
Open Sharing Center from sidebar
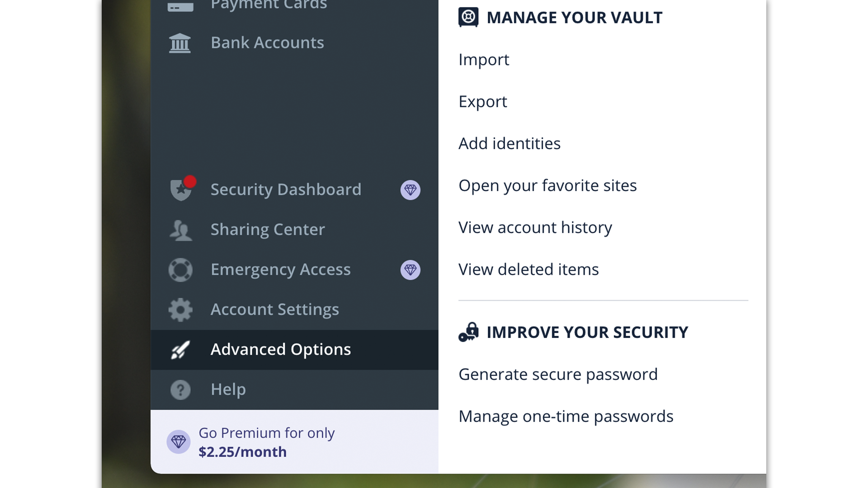(294, 230)
